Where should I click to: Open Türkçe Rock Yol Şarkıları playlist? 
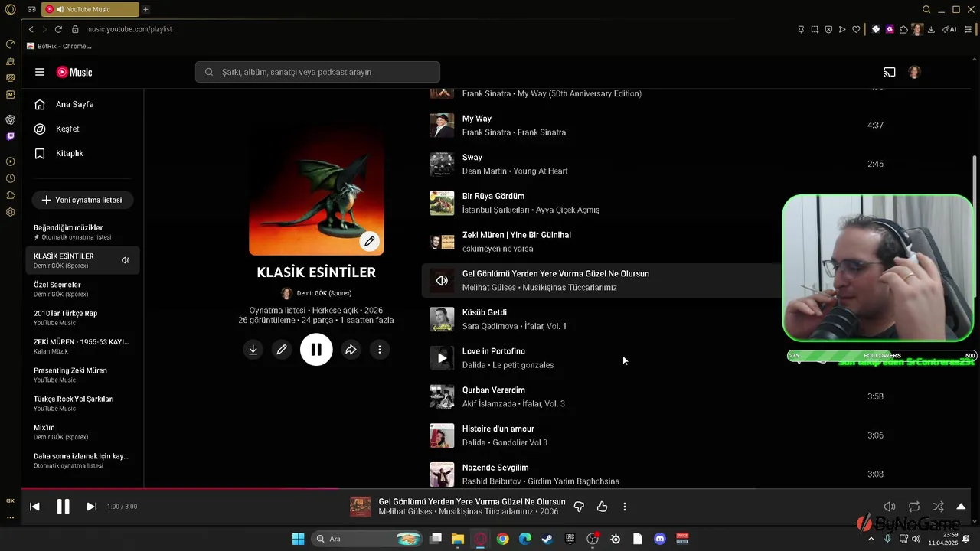pos(83,403)
